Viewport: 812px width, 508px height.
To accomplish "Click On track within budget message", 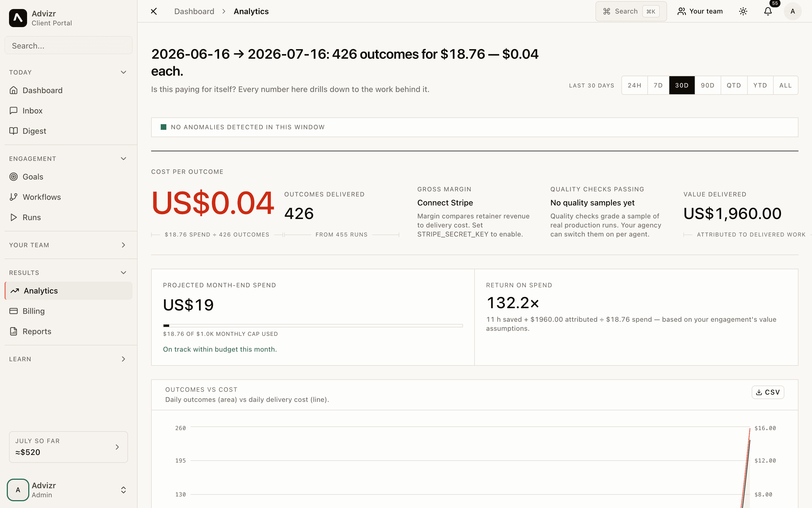I will click(x=220, y=349).
